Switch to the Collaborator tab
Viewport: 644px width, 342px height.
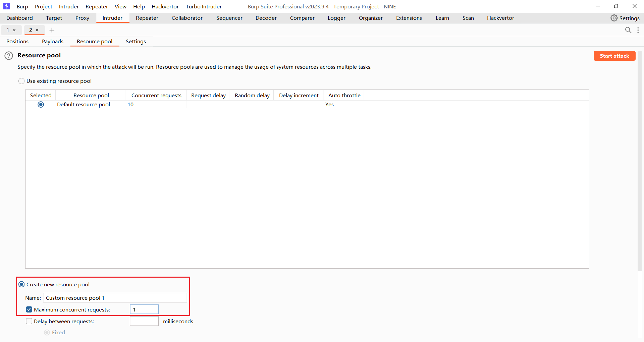tap(187, 18)
